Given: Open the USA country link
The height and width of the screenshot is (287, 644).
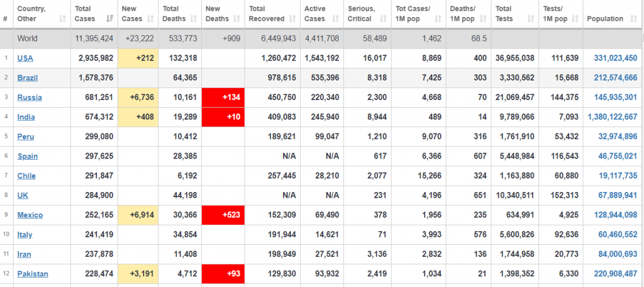Looking at the screenshot, I should coord(25,59).
